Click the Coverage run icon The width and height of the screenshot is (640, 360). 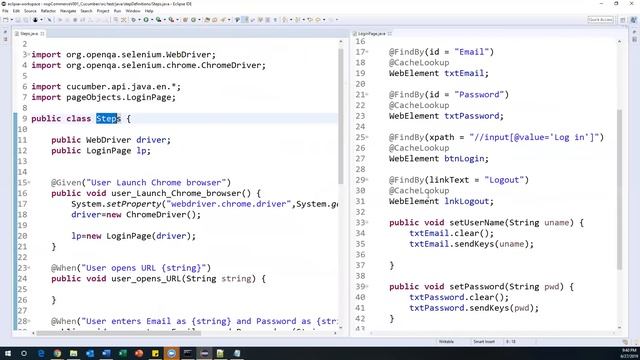(x=158, y=20)
